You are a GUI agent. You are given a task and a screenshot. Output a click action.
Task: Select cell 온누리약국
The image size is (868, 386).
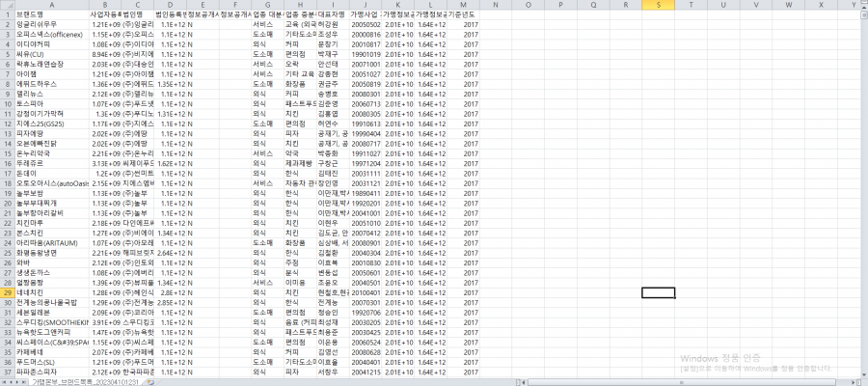[x=51, y=153]
